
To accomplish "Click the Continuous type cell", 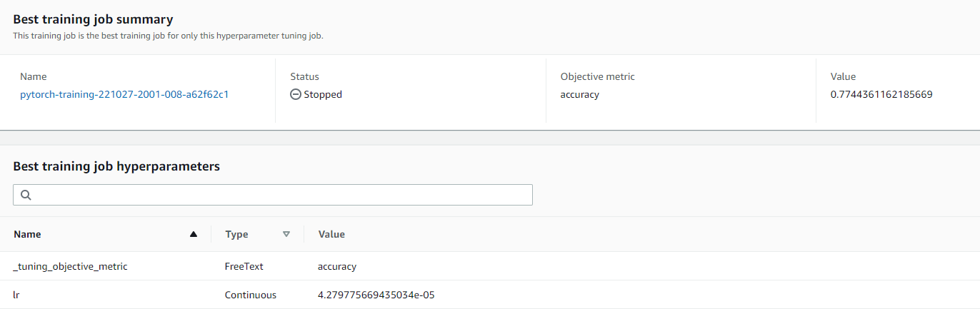I will [251, 295].
